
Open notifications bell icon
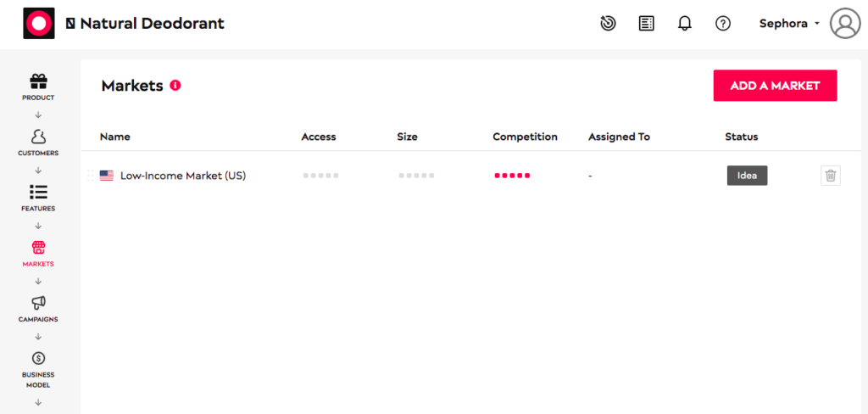[685, 23]
